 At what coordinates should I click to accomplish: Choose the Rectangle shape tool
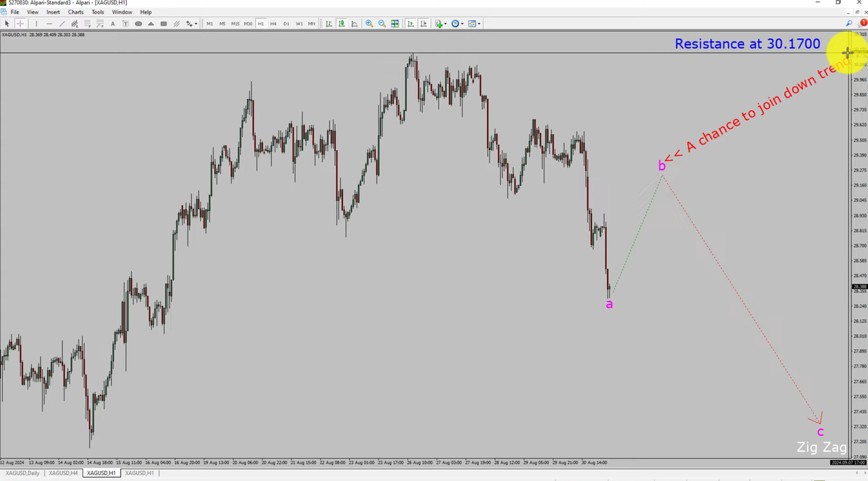tap(163, 24)
